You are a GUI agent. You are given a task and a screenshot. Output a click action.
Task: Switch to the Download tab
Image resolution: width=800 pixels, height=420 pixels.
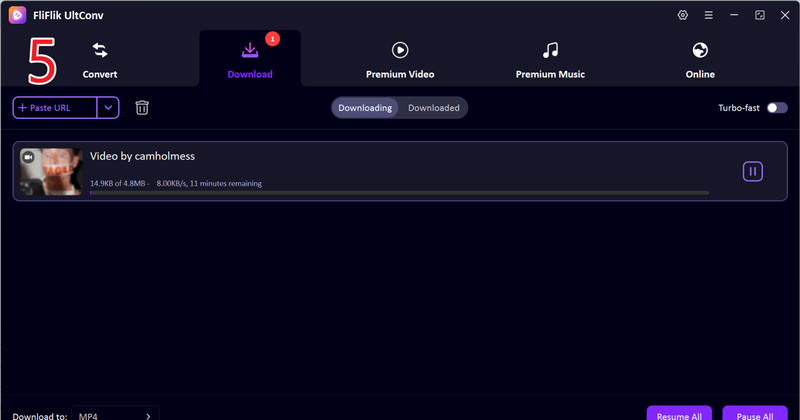pyautogui.click(x=250, y=60)
